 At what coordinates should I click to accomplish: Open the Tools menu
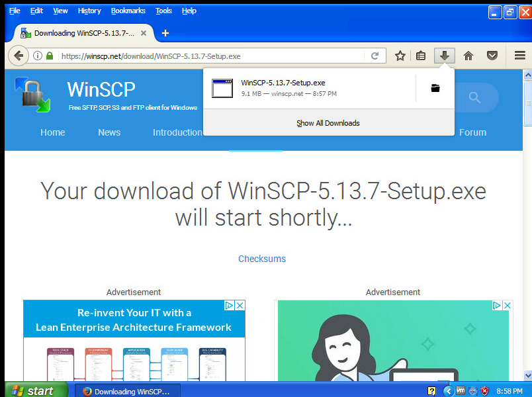pyautogui.click(x=163, y=11)
